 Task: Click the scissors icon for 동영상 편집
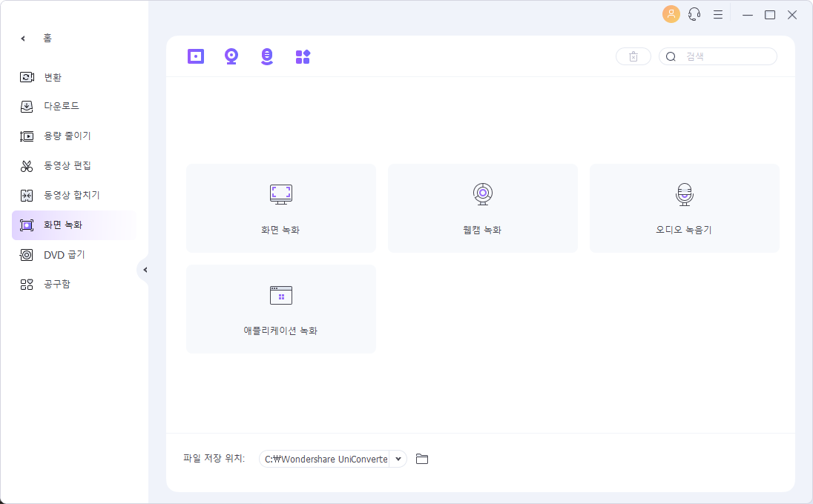pyautogui.click(x=27, y=166)
